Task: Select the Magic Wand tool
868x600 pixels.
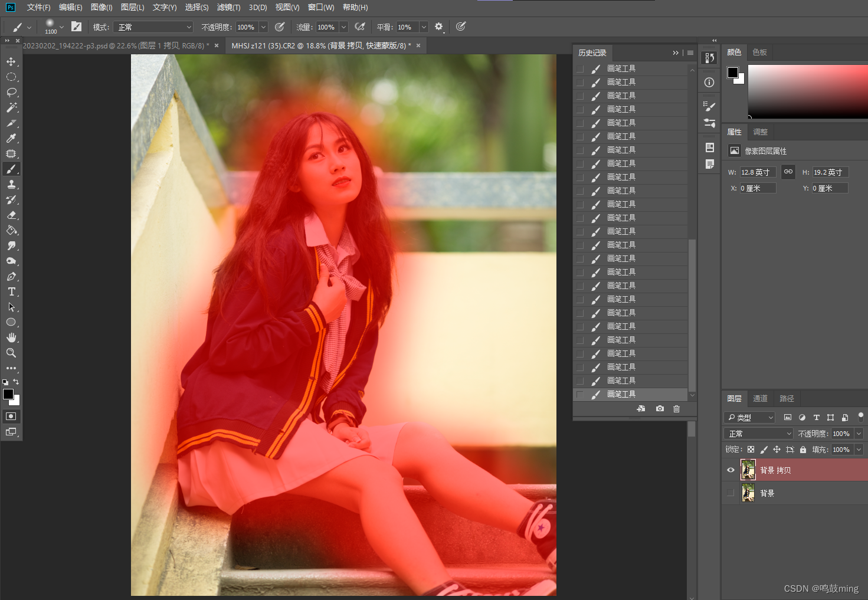Action: pyautogui.click(x=11, y=107)
